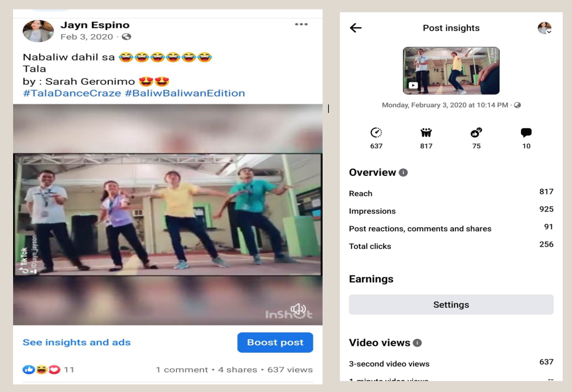Open the three-dot post options menu
Image resolution: width=572 pixels, height=392 pixels.
pyautogui.click(x=301, y=24)
